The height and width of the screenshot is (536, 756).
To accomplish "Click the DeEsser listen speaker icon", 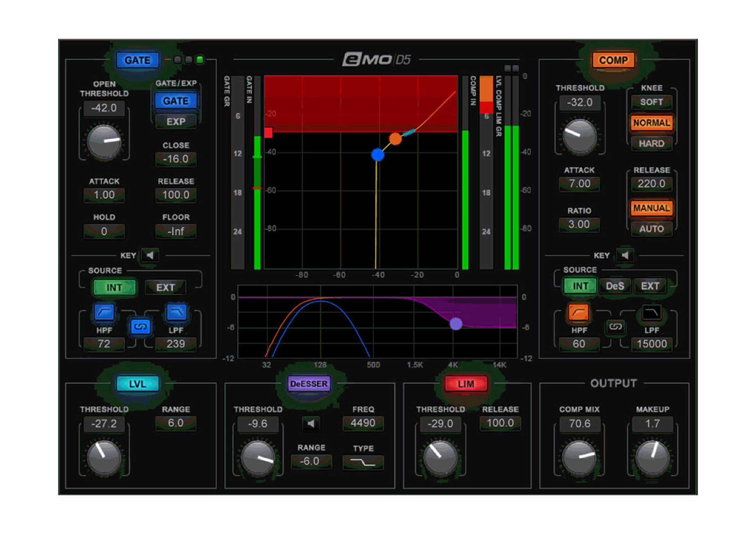I will tap(311, 423).
